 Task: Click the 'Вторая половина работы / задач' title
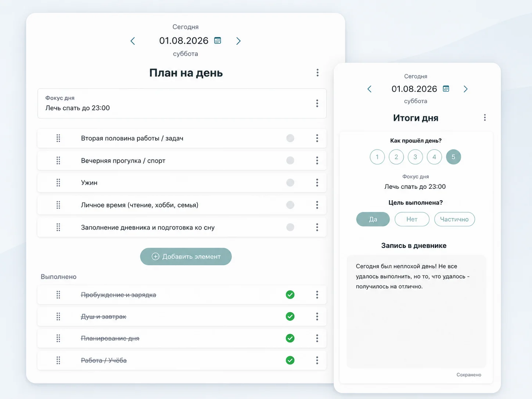pyautogui.click(x=132, y=138)
